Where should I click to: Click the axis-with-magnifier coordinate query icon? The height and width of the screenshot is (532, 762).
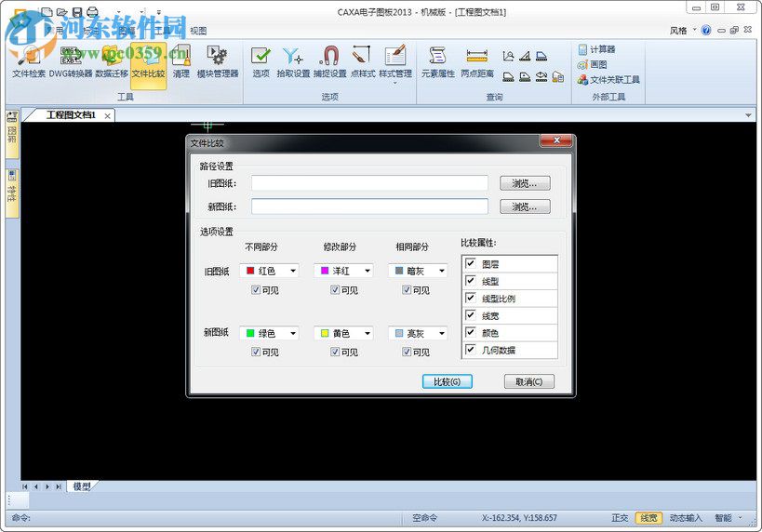(x=508, y=56)
